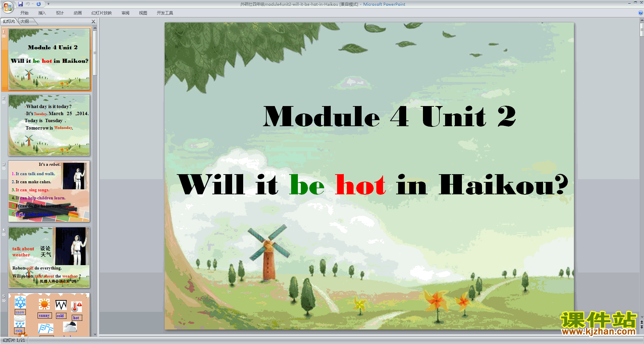Open the Undo history dropdown arrow
The height and width of the screenshot is (344, 644).
pyautogui.click(x=33, y=4)
